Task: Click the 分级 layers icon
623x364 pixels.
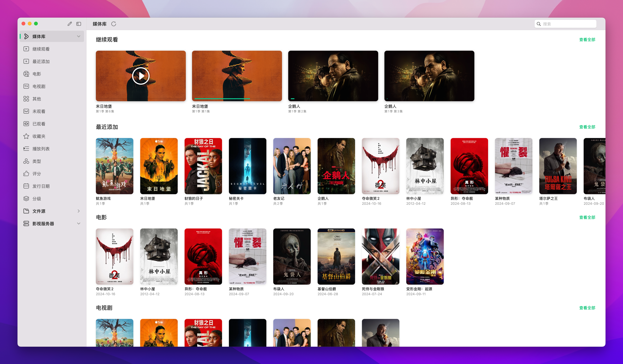Action: pos(26,199)
